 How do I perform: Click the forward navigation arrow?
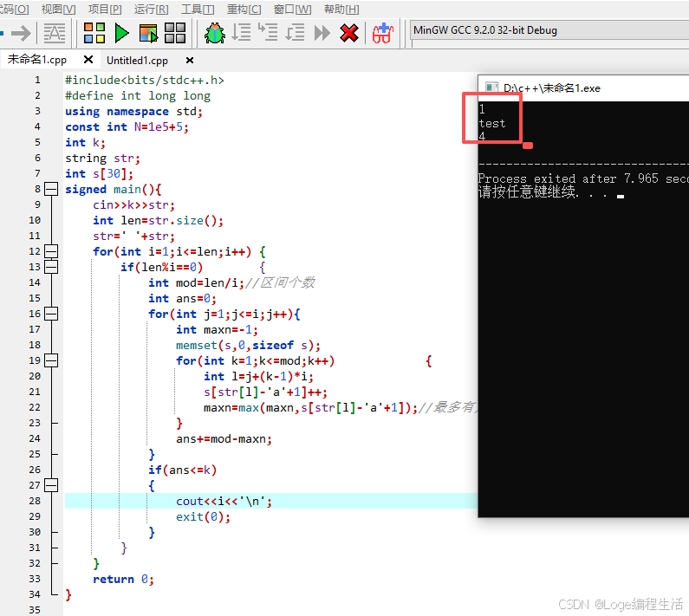coord(21,33)
